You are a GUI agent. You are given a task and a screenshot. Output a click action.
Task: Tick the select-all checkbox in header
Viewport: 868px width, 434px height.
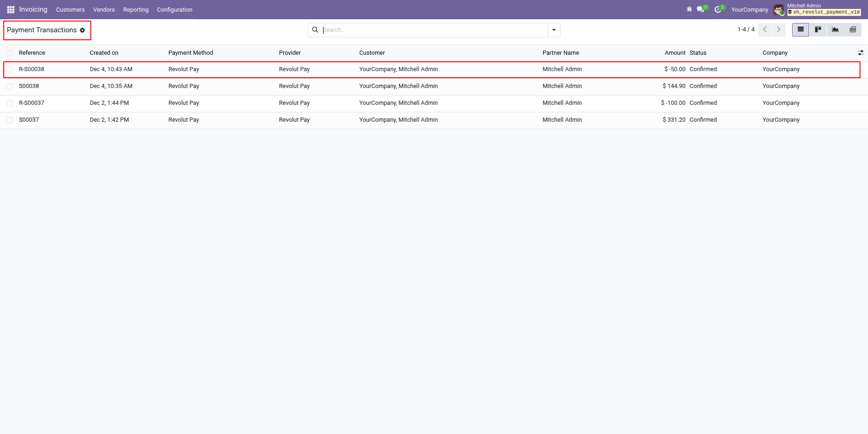pos(10,53)
